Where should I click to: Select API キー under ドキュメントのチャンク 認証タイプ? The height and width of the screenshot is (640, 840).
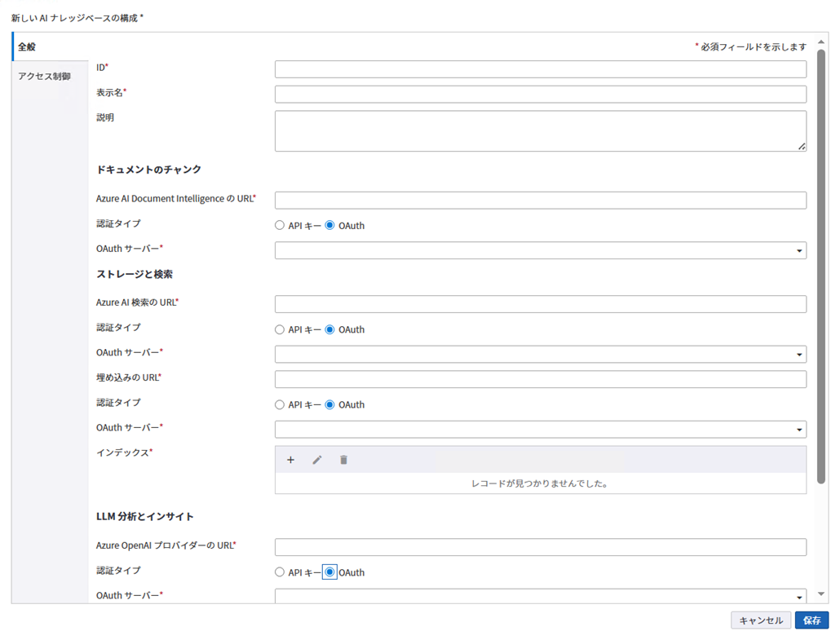pos(280,224)
